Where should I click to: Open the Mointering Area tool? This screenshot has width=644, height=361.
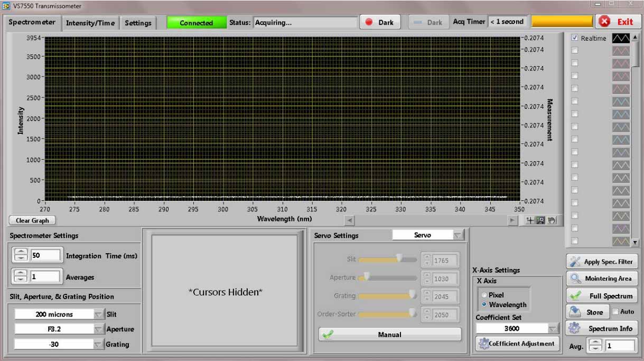click(x=601, y=278)
